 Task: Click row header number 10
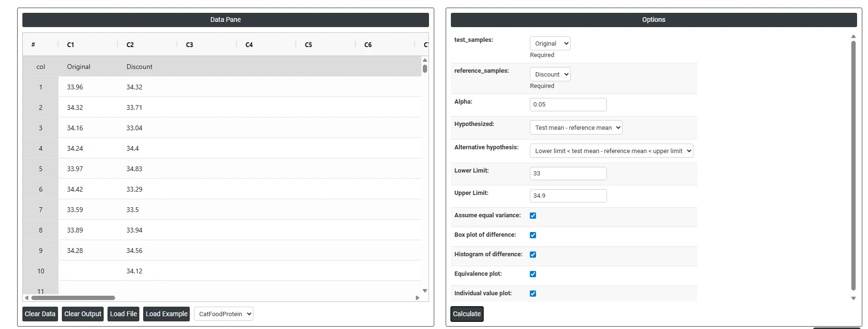(40, 271)
